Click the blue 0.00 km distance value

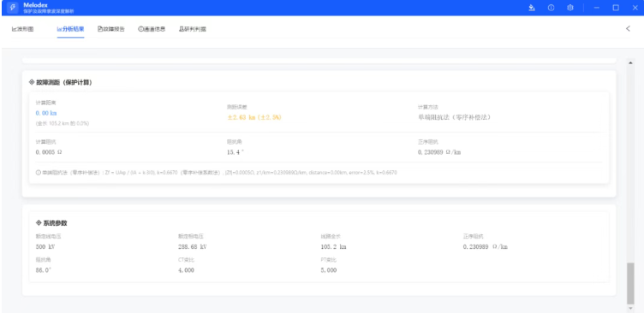[x=46, y=113]
